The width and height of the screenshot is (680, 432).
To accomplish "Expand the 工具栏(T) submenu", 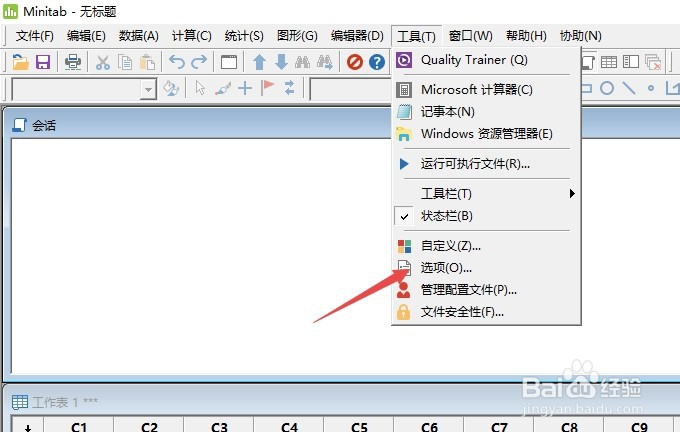I will [486, 193].
